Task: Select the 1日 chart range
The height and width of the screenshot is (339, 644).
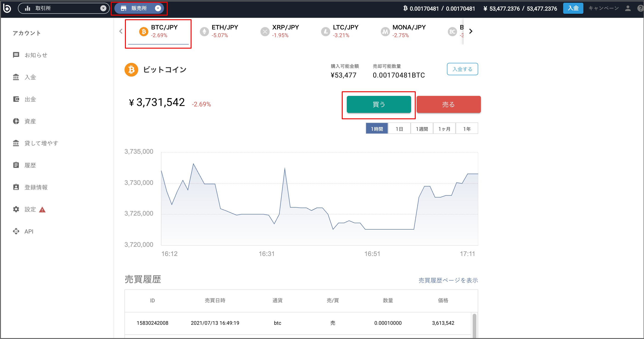Action: point(399,129)
